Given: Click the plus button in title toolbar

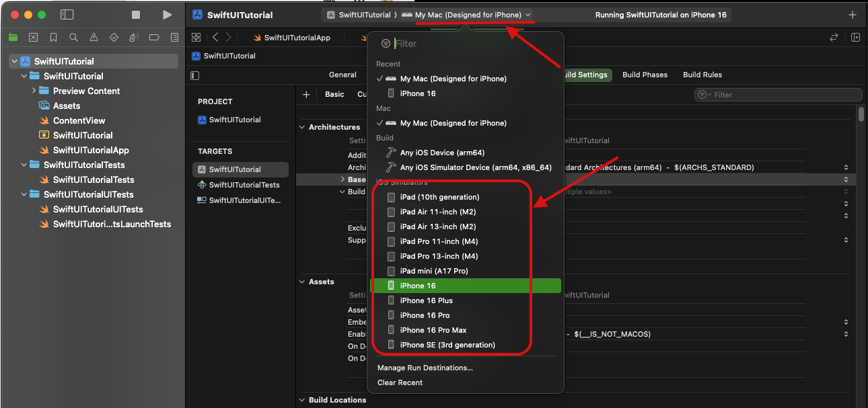Looking at the screenshot, I should (853, 15).
